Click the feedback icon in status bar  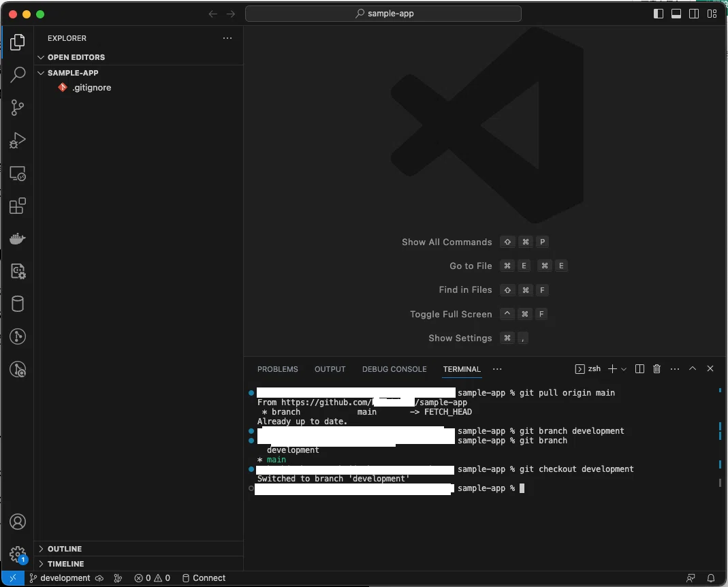tap(691, 578)
